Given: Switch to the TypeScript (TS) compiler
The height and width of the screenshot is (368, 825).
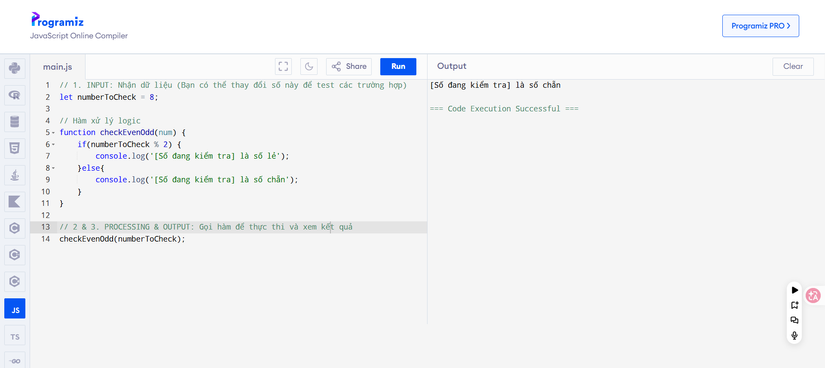Looking at the screenshot, I should 15,336.
